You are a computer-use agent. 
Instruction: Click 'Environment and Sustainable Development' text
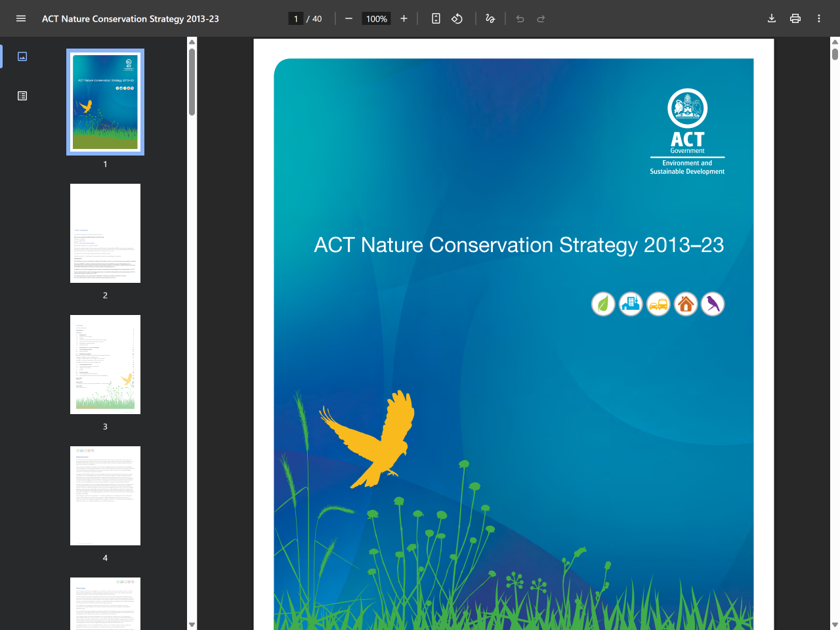[687, 167]
